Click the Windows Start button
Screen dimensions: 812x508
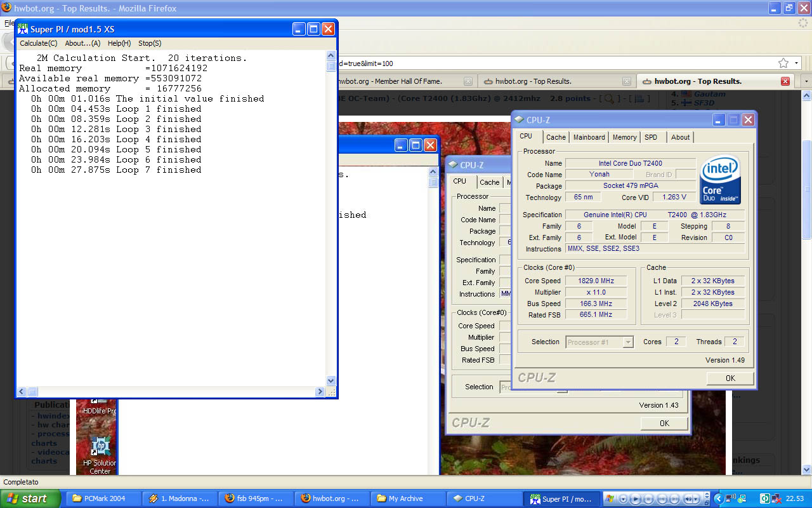point(31,498)
